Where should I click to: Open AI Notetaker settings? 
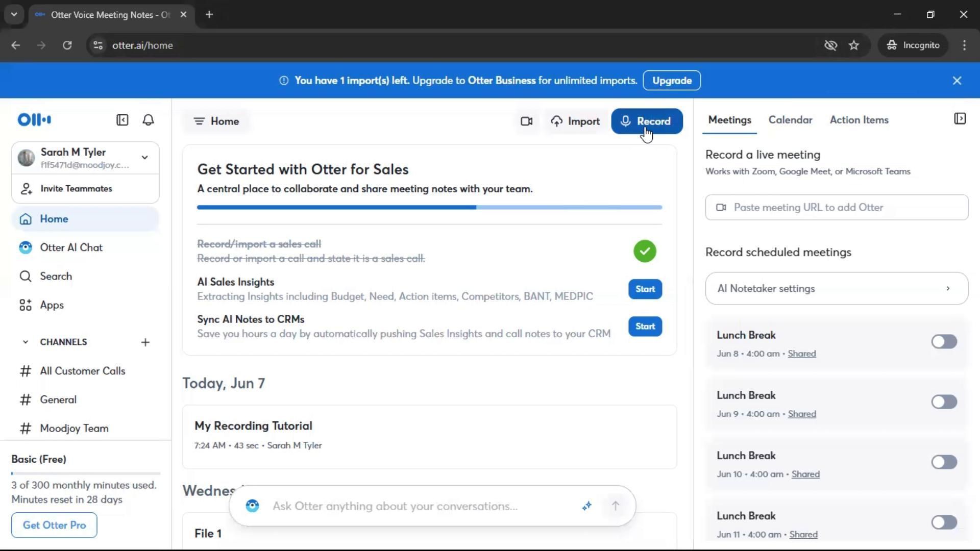836,289
